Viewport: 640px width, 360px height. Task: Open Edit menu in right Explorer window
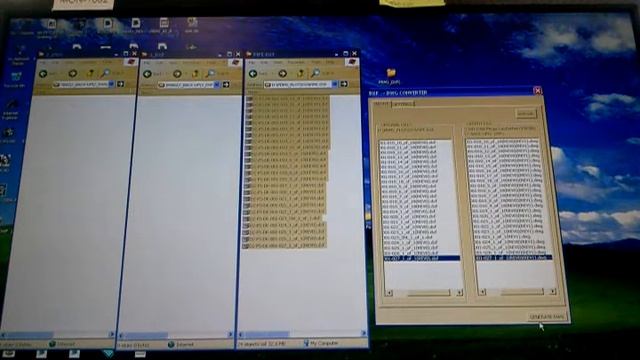click(264, 63)
